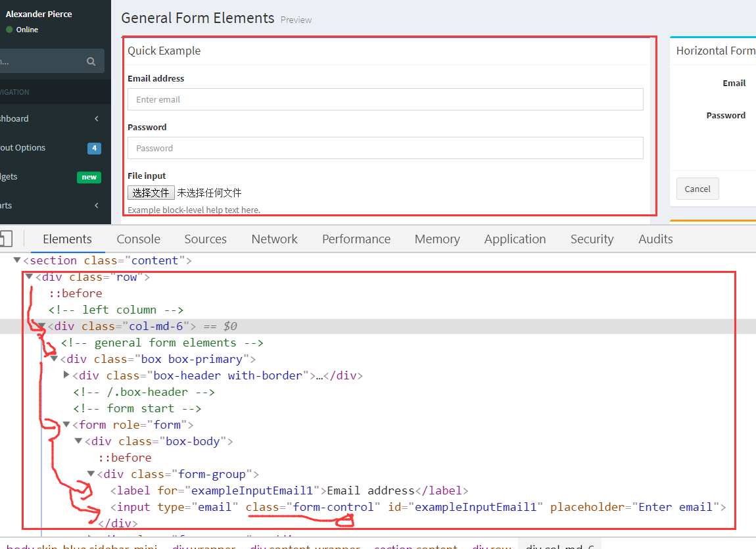Expand the Dashboard sidebar menu chevron
This screenshot has width=756, height=549.
click(x=97, y=118)
